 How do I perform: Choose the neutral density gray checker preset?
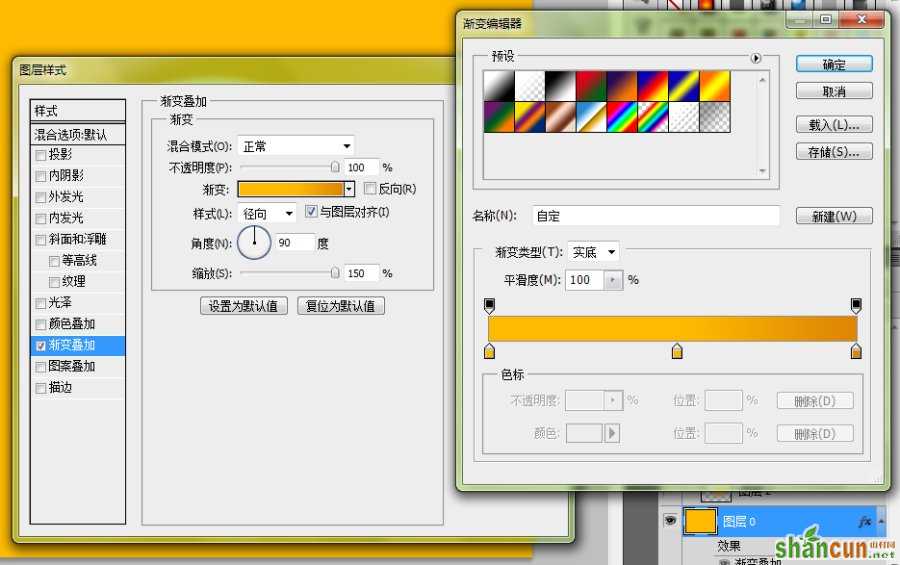coord(715,117)
